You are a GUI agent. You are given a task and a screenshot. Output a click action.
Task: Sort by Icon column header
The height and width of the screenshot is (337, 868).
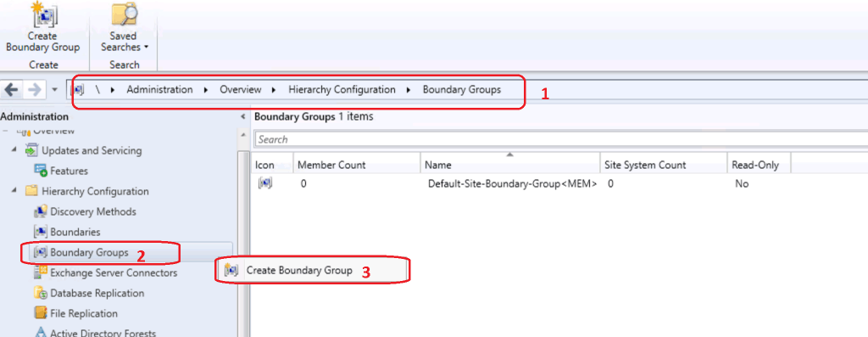click(273, 165)
